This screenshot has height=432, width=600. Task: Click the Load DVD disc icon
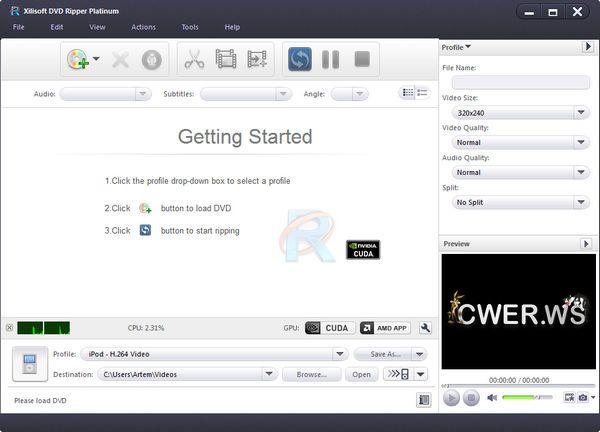point(78,60)
